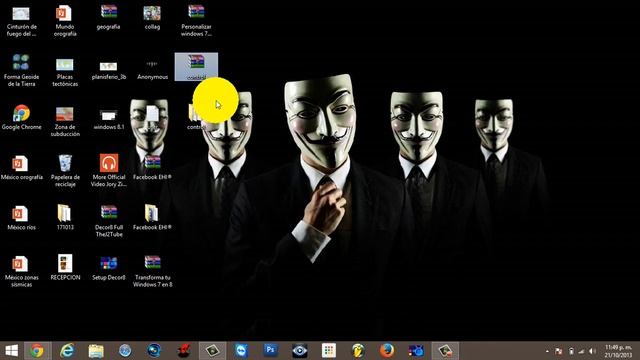640x360 pixels.
Task: Open México zonas sísmicas presentation icon
Action: (21, 271)
